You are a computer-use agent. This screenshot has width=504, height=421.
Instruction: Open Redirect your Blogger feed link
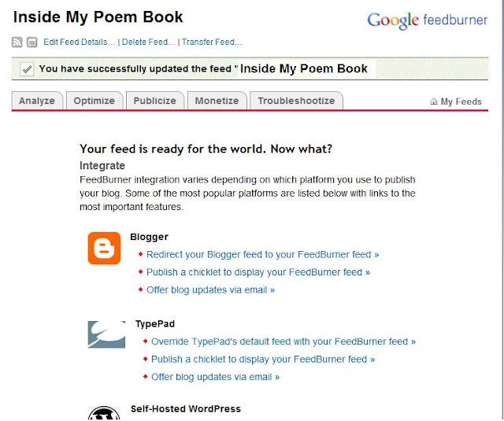pyautogui.click(x=262, y=255)
